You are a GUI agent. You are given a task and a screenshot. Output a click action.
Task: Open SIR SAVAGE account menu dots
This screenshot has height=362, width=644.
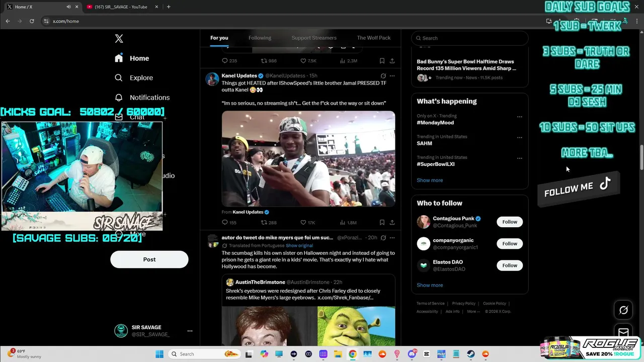(190, 331)
